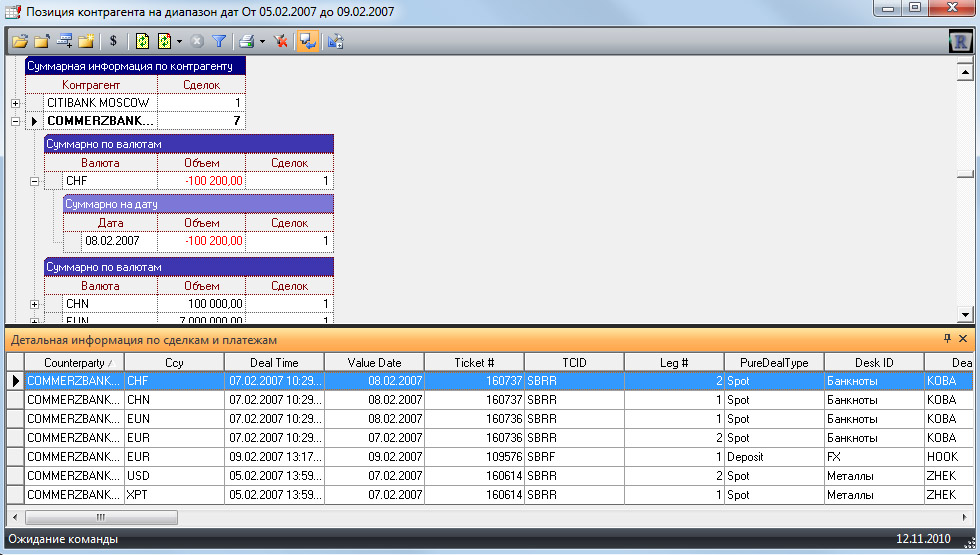The width and height of the screenshot is (980, 555).
Task: Click the Контрагент column header
Action: point(91,84)
